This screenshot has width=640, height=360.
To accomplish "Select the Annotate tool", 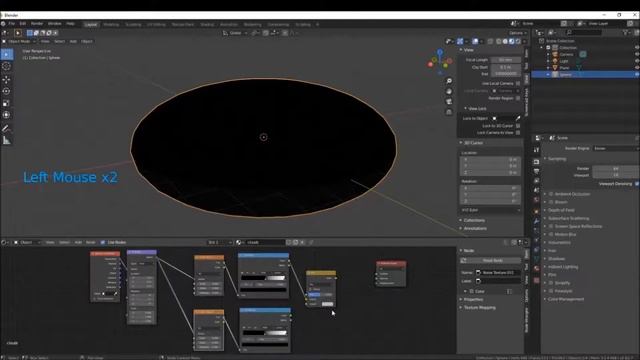I will click(x=7, y=129).
